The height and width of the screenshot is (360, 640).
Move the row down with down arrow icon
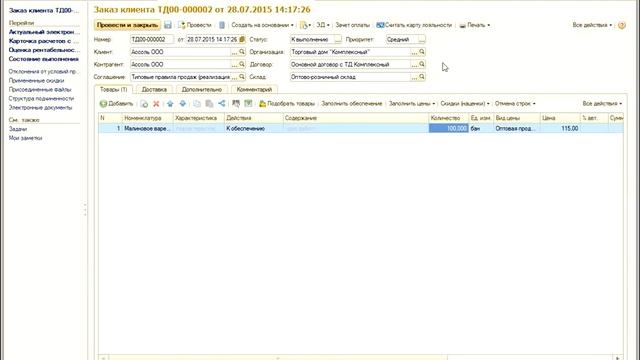pyautogui.click(x=183, y=104)
